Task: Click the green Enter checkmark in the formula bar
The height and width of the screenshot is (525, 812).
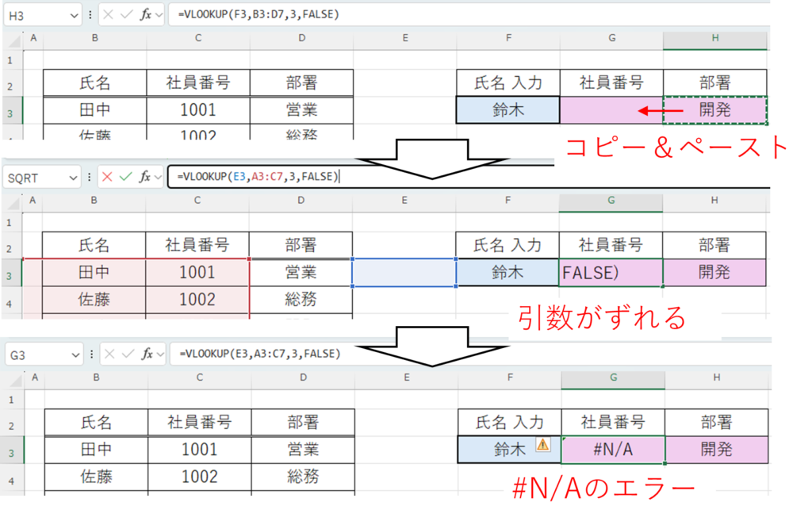Action: (125, 177)
